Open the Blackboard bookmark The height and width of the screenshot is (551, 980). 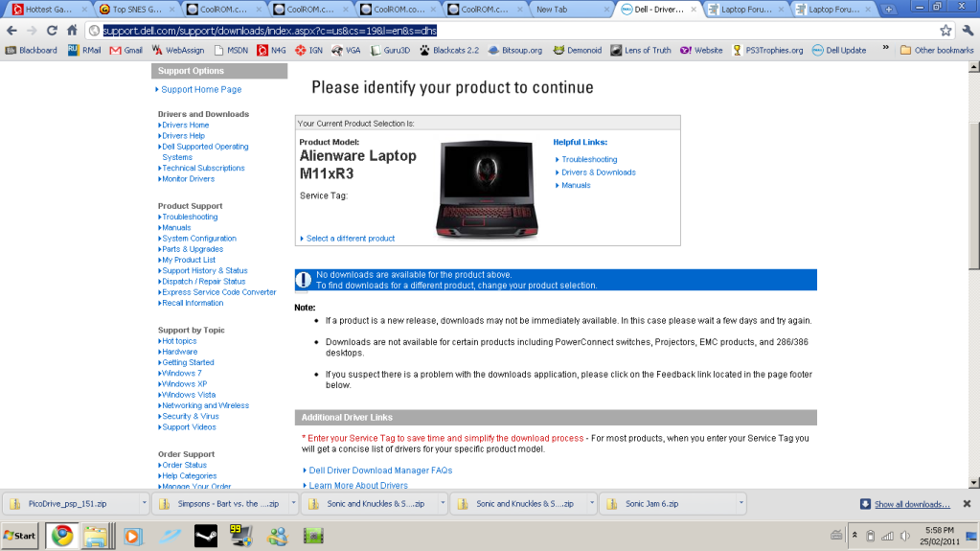coord(32,50)
